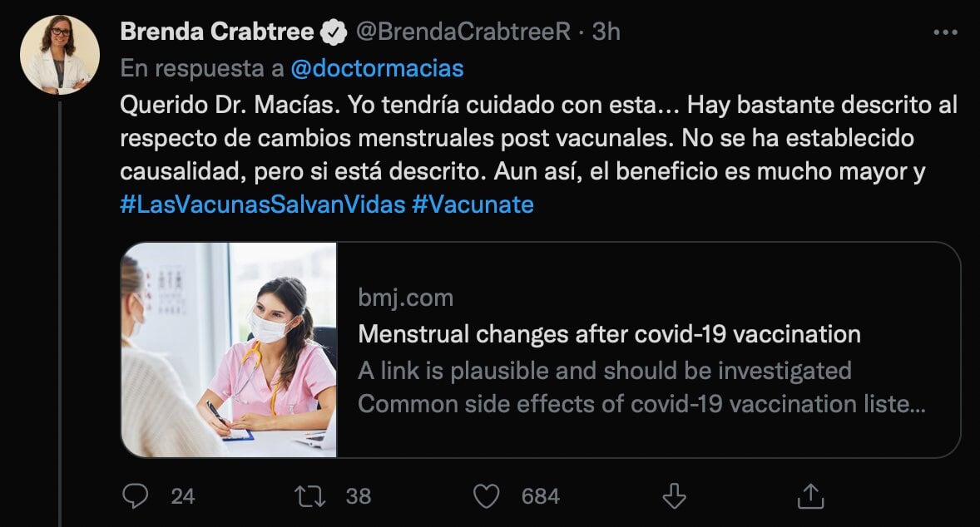Click the 38 retweets count
This screenshot has height=527, width=980.
[x=358, y=496]
